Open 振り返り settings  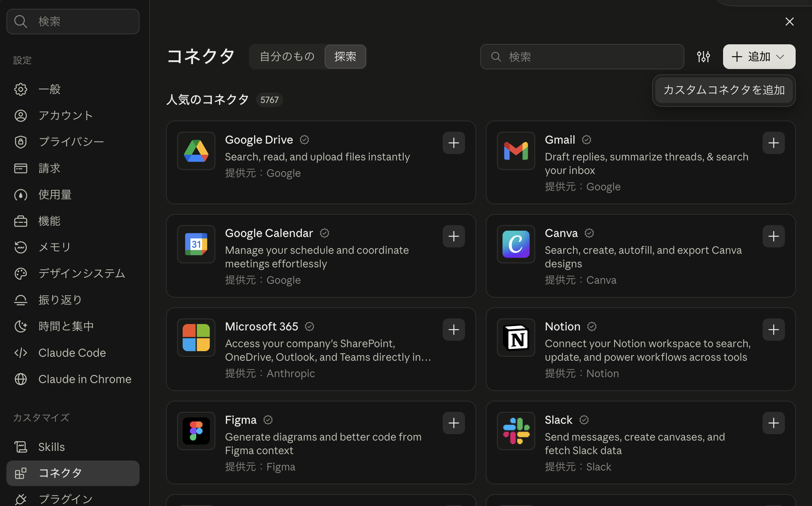tap(73, 300)
